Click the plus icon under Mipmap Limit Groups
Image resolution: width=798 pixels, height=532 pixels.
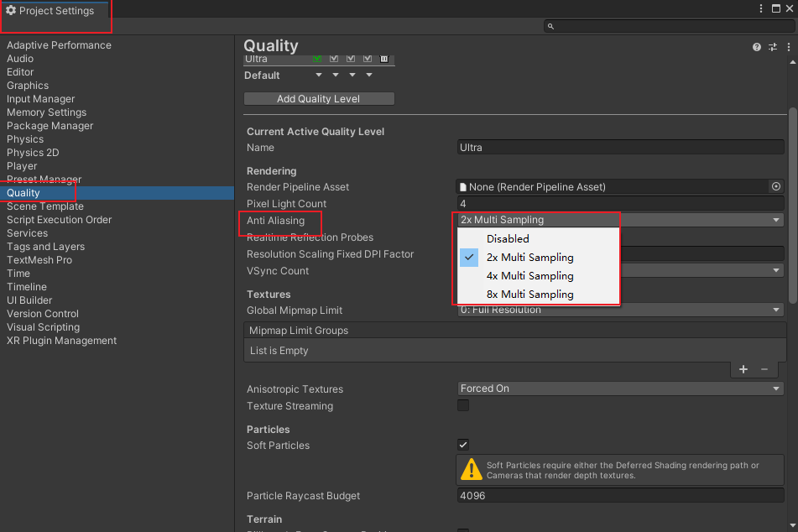point(743,369)
